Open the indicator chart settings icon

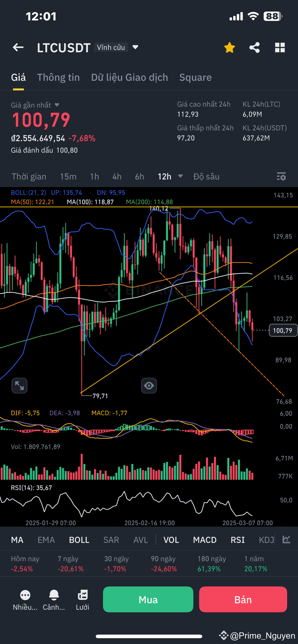coord(286,539)
